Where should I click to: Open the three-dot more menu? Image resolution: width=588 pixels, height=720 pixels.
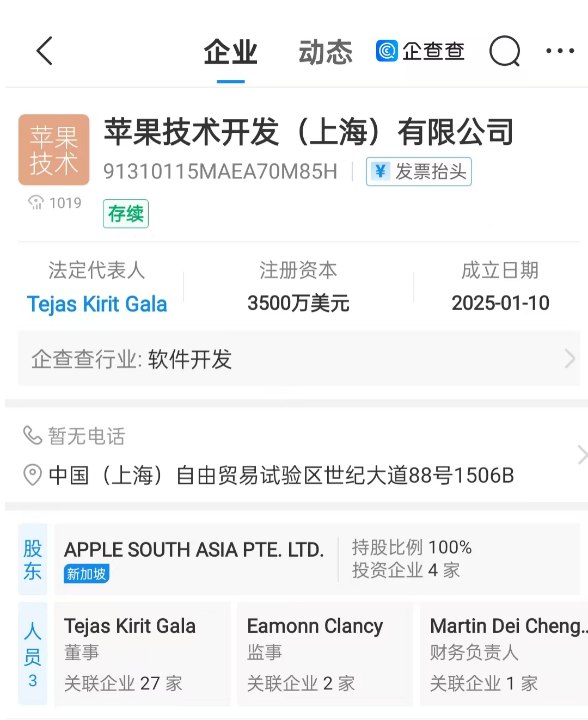pos(560,51)
